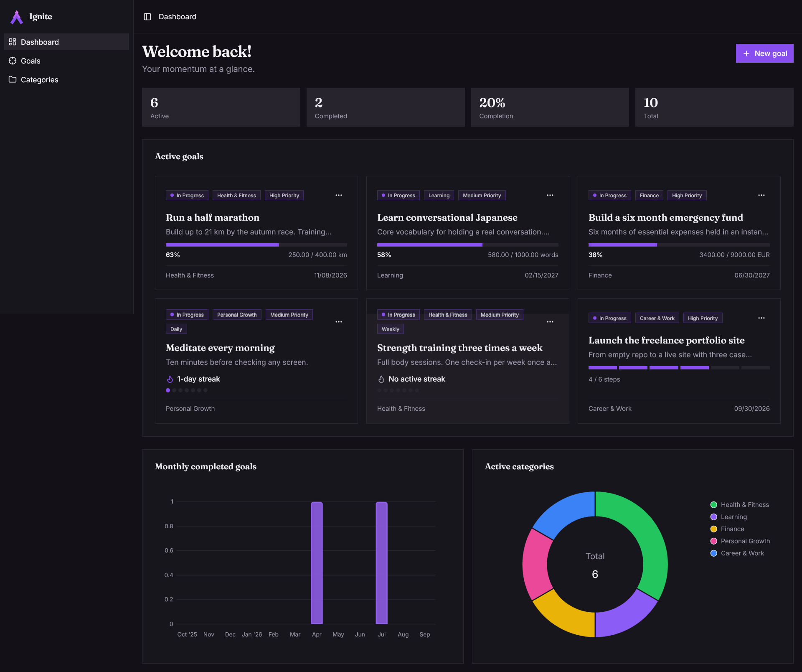Screen dimensions: 802x672
Task: Click the half marathon progress bar
Action: click(256, 245)
